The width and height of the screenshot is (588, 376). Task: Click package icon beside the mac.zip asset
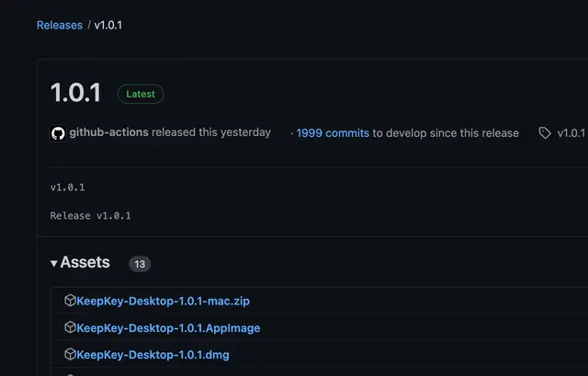(x=70, y=301)
